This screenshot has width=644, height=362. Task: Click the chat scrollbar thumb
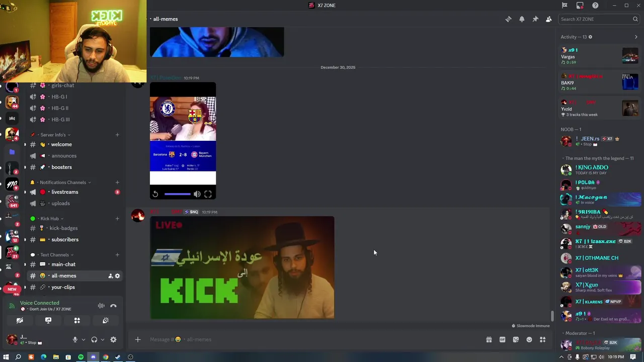point(552,316)
